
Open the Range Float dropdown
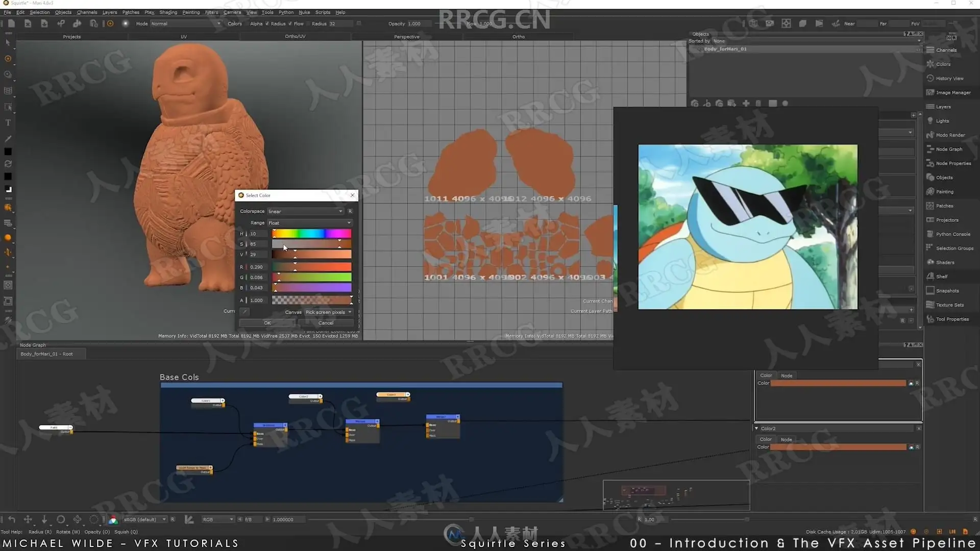click(309, 223)
